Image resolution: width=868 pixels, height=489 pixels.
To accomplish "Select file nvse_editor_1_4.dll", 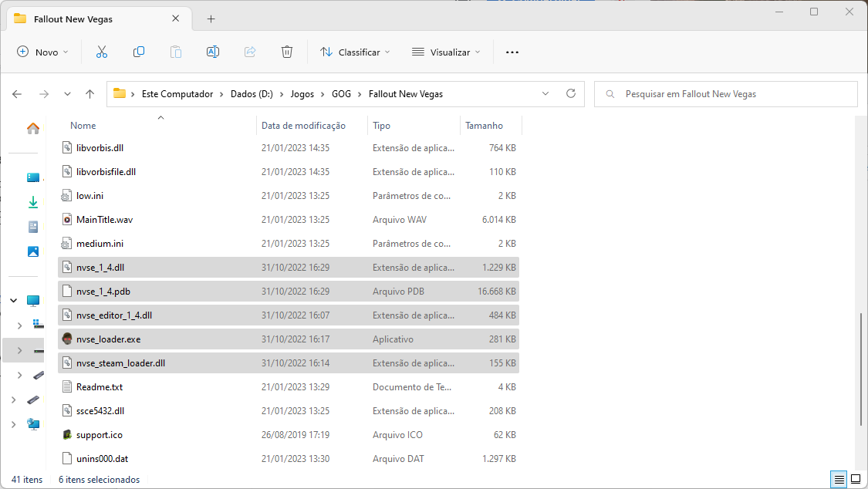I will pyautogui.click(x=289, y=315).
